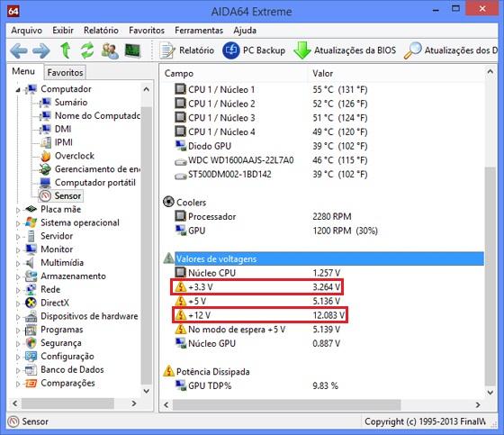Screen dimensions: 504x435
Task: Click the Segurança shield icon
Action: [31, 343]
